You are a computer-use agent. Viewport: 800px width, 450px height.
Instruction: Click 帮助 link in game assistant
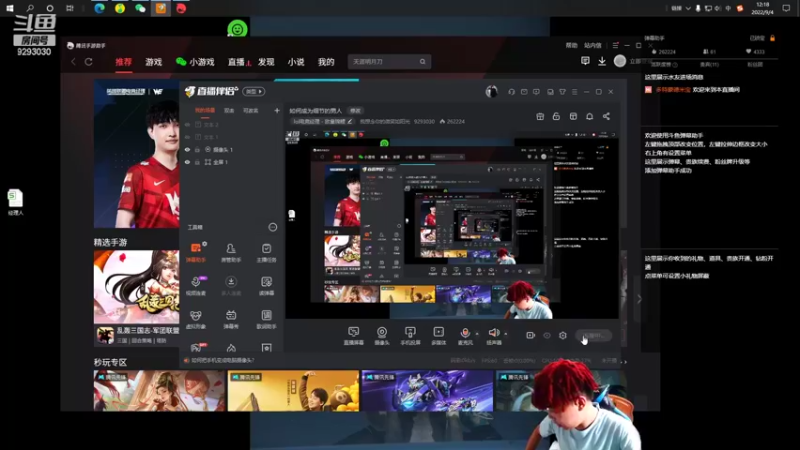pyautogui.click(x=571, y=45)
